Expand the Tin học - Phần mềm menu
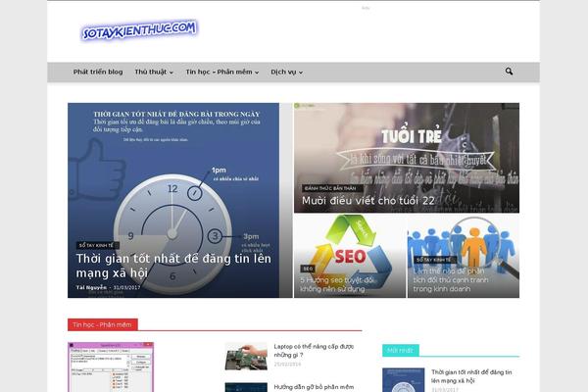The width and height of the screenshot is (588, 392). (222, 72)
